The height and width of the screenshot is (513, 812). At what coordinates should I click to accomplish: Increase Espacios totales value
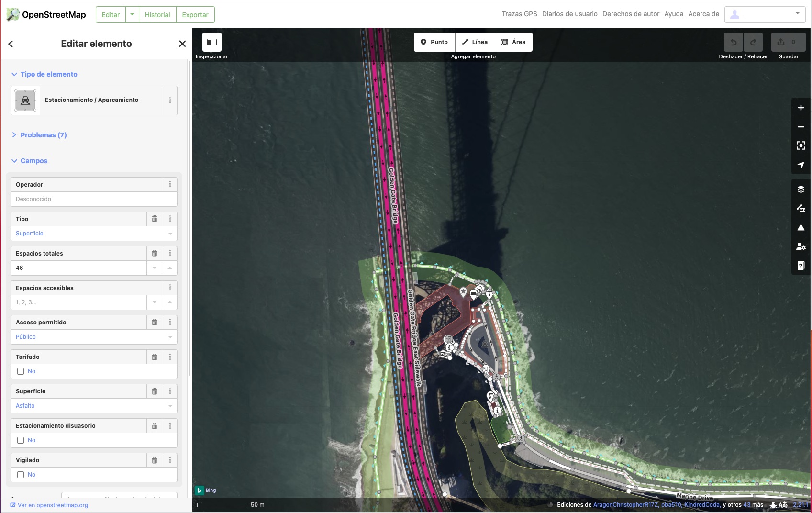point(170,268)
